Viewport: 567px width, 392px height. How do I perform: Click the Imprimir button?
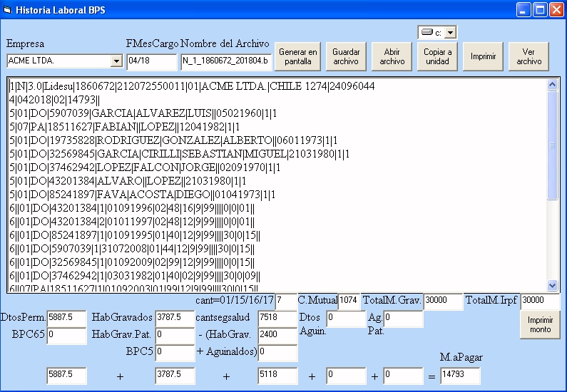[x=483, y=57]
